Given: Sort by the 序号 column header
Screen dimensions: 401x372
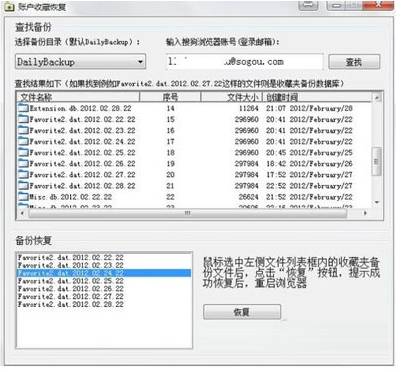Looking at the screenshot, I should (170, 97).
